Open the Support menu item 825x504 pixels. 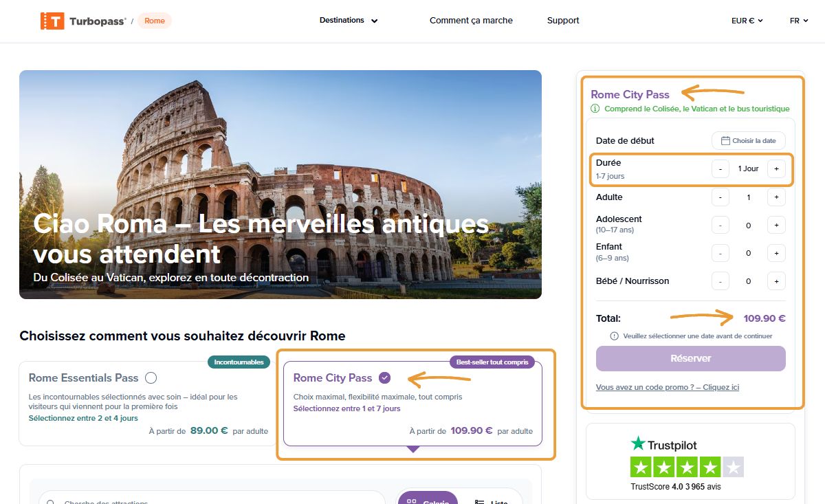[x=562, y=21]
